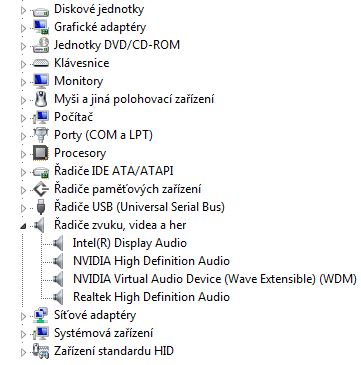Expand Řadiče USB (Universal Serial Bus) node
The image size is (361, 365).
point(23,208)
